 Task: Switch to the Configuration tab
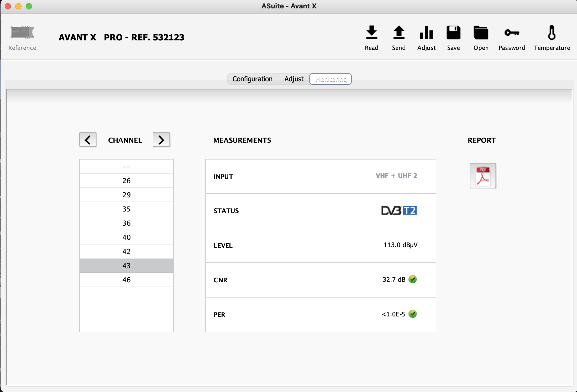[x=252, y=79]
